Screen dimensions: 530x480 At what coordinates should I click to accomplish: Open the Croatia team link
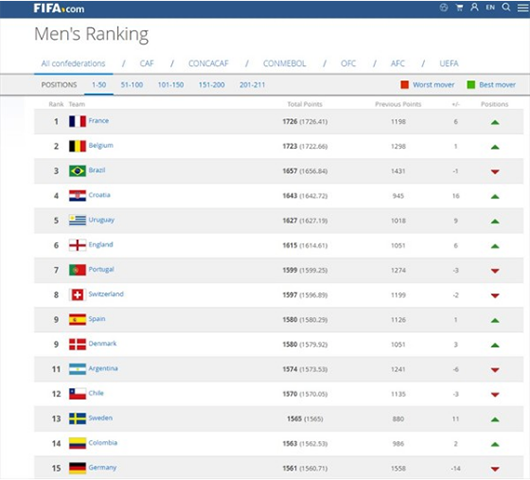point(99,195)
